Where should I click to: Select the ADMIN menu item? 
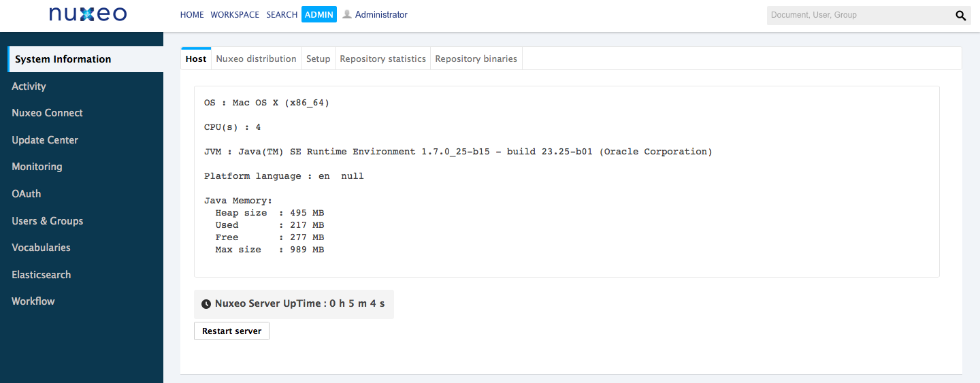319,14
